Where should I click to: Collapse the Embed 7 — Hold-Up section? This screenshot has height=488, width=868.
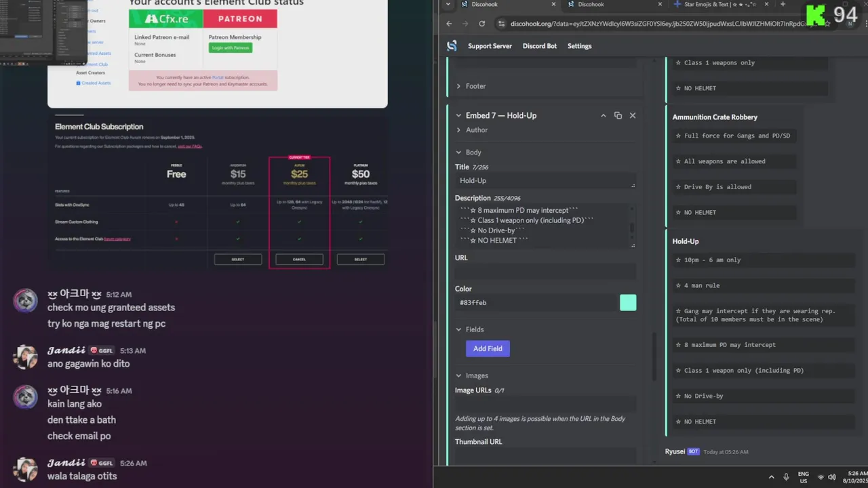coord(458,116)
